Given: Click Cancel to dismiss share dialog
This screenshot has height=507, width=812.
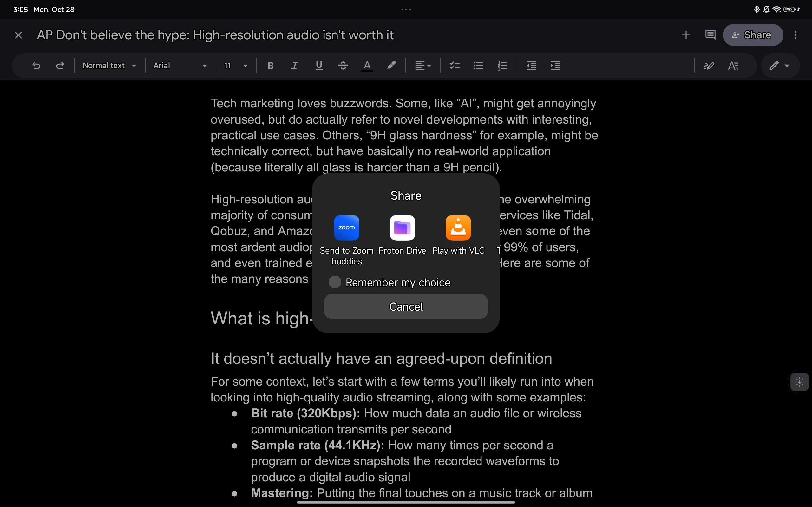Looking at the screenshot, I should click(x=406, y=306).
